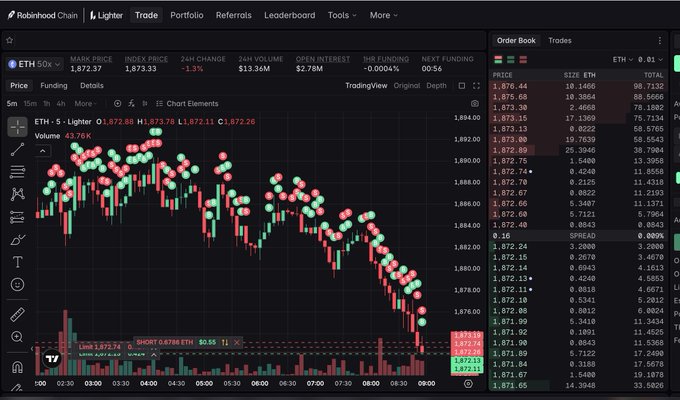The width and height of the screenshot is (680, 400).
Task: Select the Limit 1,872.74 order label
Action: tap(99, 347)
